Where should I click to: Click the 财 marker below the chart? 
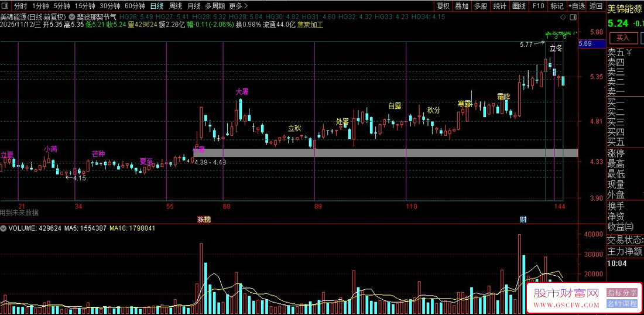(x=523, y=220)
